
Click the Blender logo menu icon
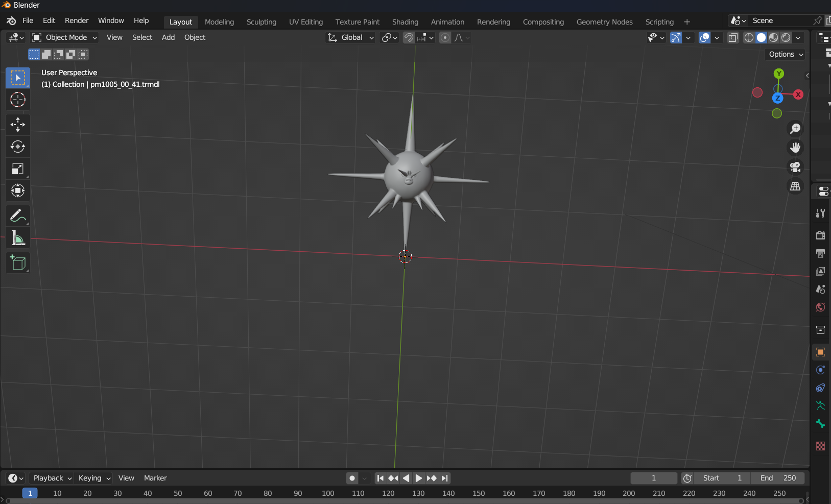tap(11, 21)
